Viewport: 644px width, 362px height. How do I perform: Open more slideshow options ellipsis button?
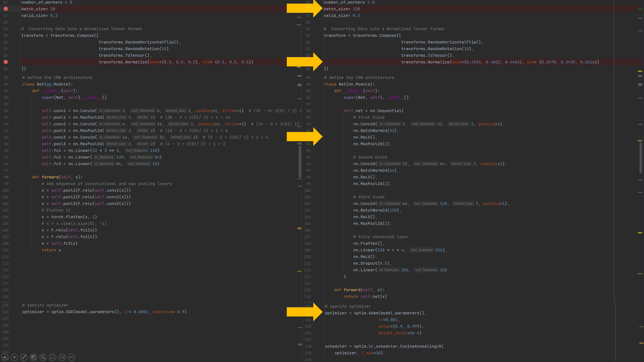pos(72,357)
